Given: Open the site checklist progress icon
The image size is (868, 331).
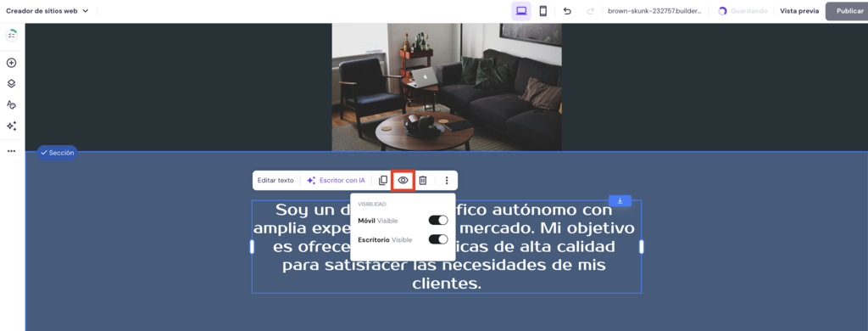Looking at the screenshot, I should [11, 36].
